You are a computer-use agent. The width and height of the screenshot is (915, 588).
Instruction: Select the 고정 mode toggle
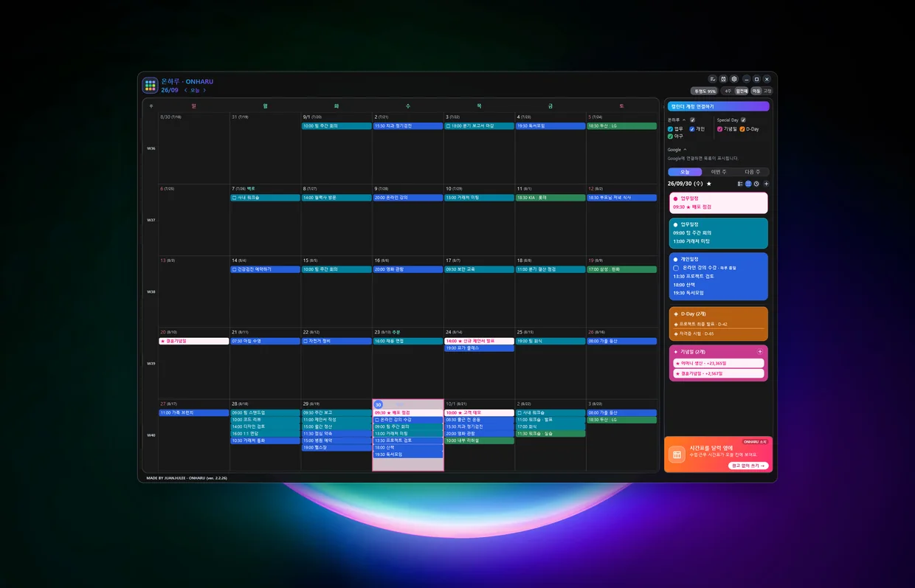coord(767,91)
